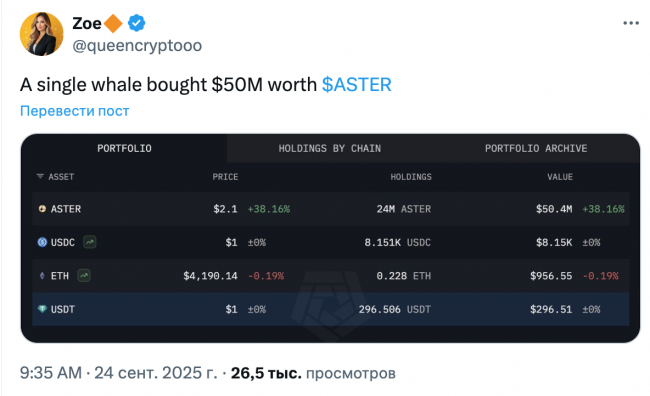Sort by the VALUE column header
Image resolution: width=650 pixels, height=396 pixels.
(x=560, y=177)
